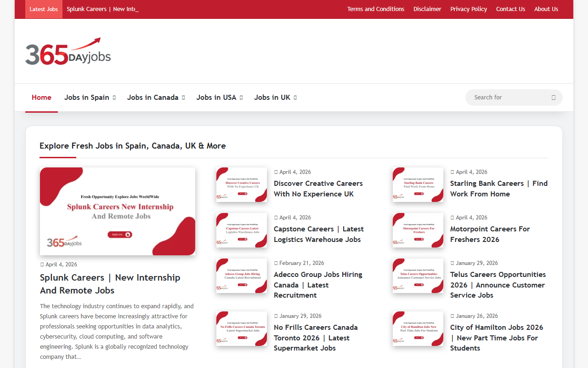
Task: Click the 365 Dayjobs site logo
Action: click(68, 51)
